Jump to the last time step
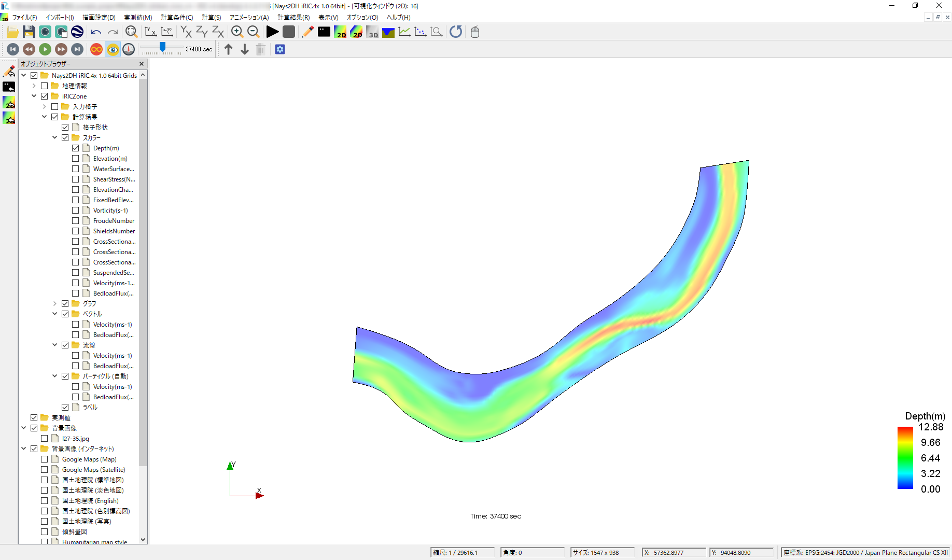 coord(77,49)
